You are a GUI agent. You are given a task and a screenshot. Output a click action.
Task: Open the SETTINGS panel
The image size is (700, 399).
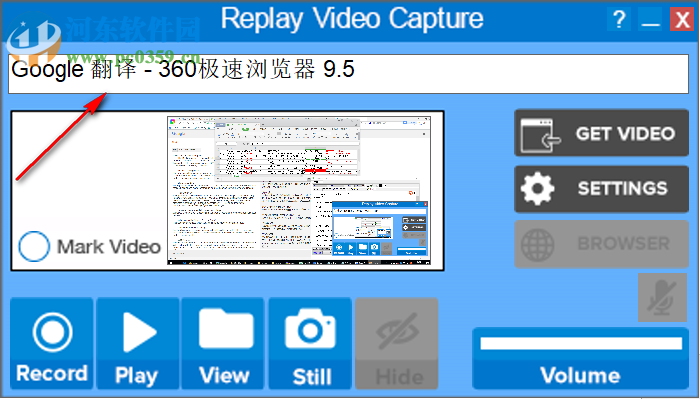pos(601,189)
